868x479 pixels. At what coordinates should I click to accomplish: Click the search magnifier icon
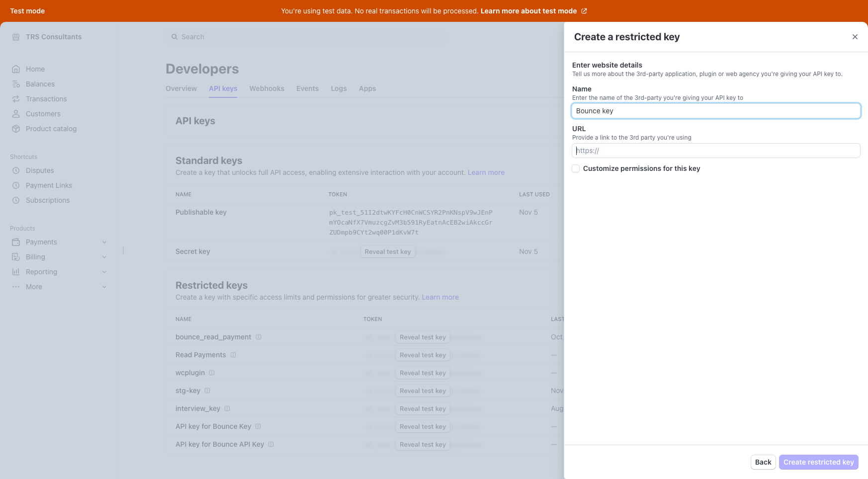coord(174,37)
